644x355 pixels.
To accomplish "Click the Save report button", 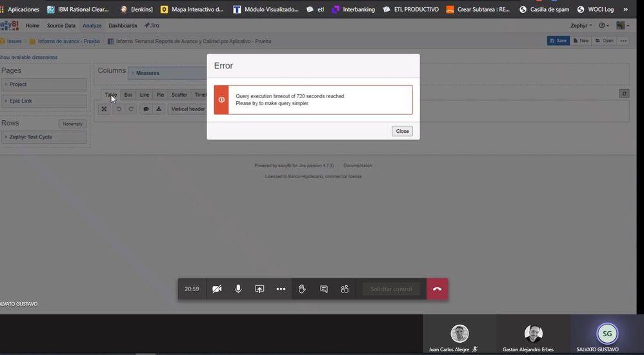I will [x=558, y=41].
